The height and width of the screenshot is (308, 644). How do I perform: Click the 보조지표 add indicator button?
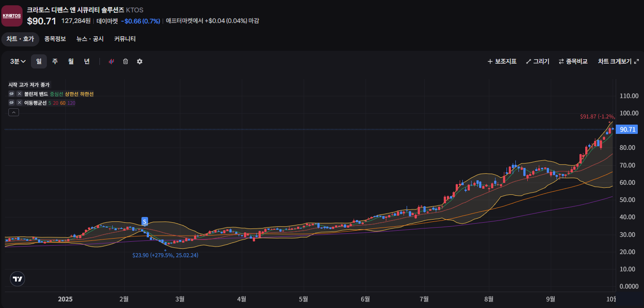[502, 61]
